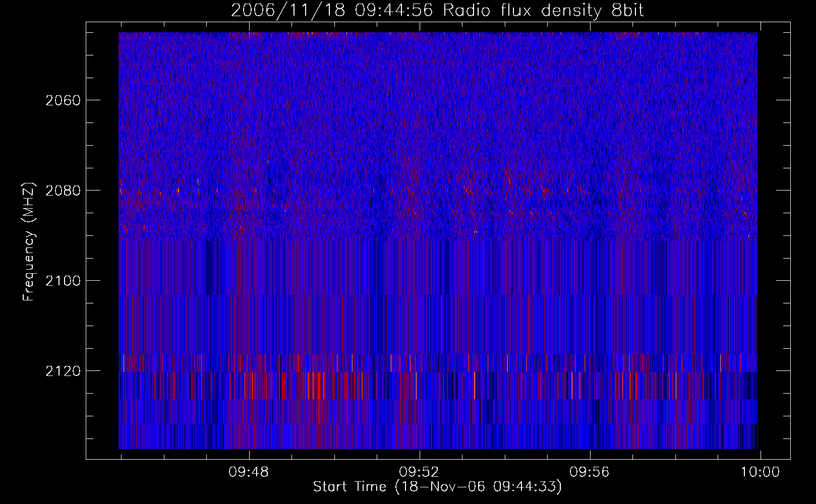Click the plot title "2006/11/18 09:44:56 Radio flux density 8bit"
816x504 pixels.
point(437,11)
